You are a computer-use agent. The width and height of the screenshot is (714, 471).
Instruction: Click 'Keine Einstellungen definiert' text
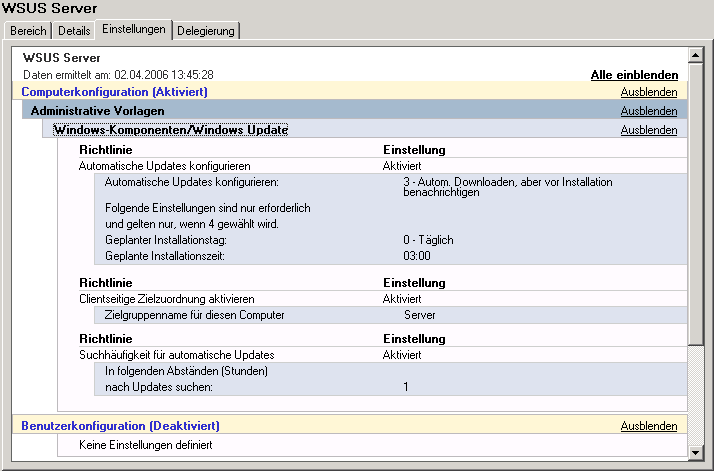pyautogui.click(x=146, y=445)
